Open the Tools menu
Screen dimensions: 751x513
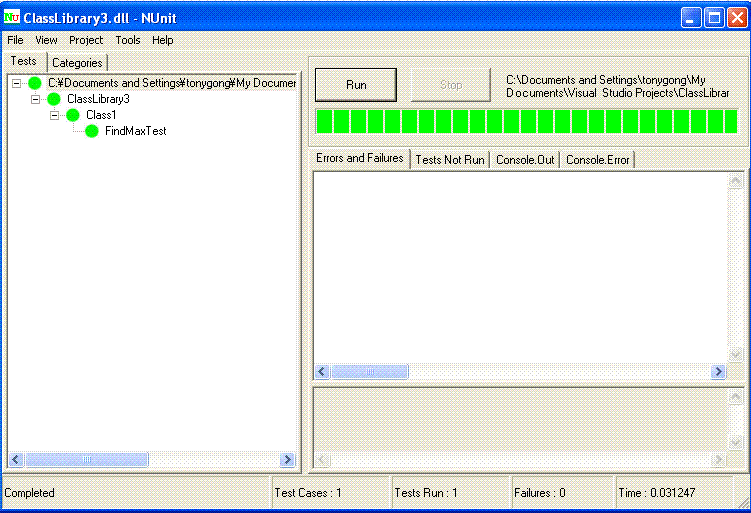tap(128, 40)
